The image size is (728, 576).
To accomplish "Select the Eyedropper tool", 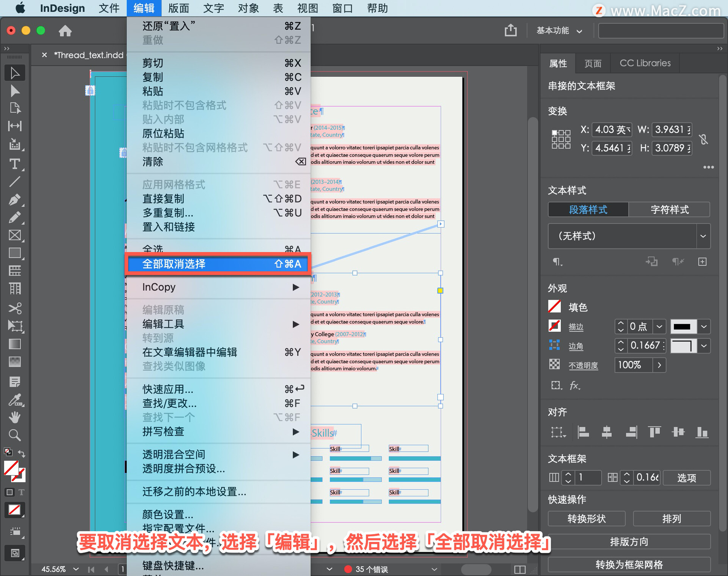I will [15, 400].
